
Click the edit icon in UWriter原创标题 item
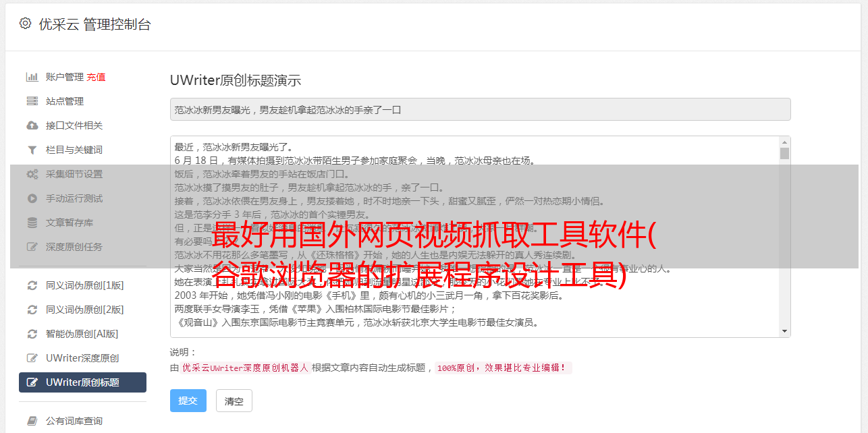(x=32, y=382)
